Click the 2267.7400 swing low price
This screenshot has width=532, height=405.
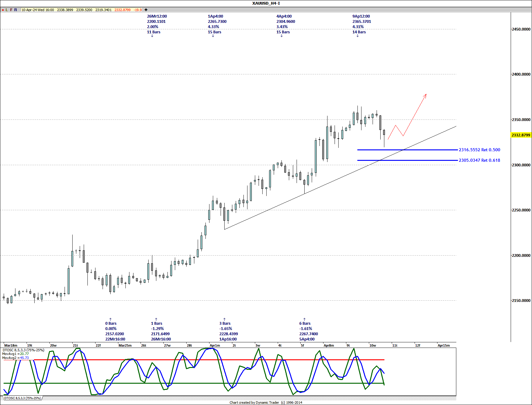[x=309, y=334]
